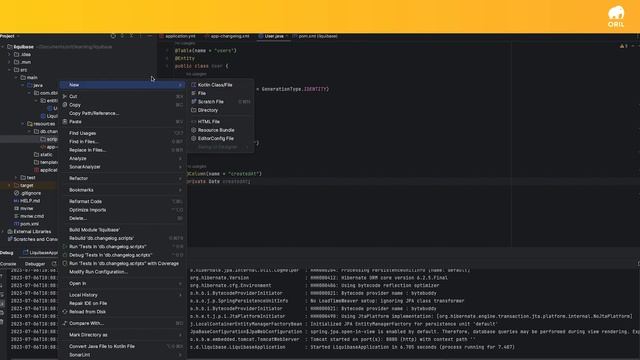Debug 'Tests in db.changelog.scripts' entry
Image resolution: width=640 pixels, height=360 pixels.
coord(122,255)
